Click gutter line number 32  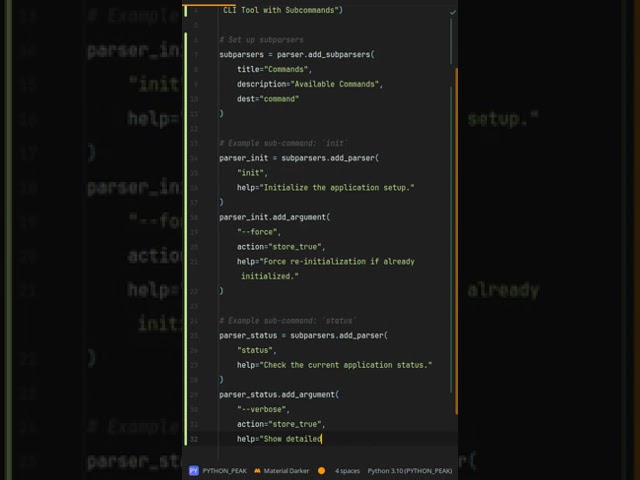(194, 439)
